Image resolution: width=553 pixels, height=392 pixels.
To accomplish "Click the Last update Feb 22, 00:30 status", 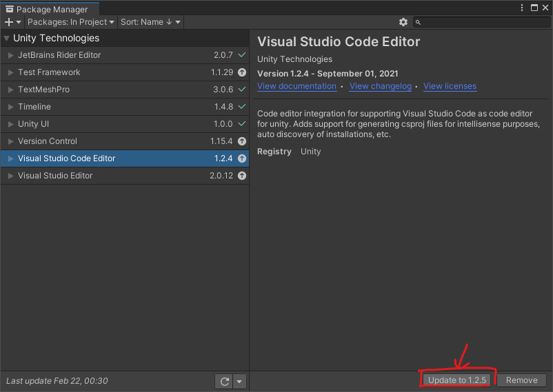I will pos(57,381).
